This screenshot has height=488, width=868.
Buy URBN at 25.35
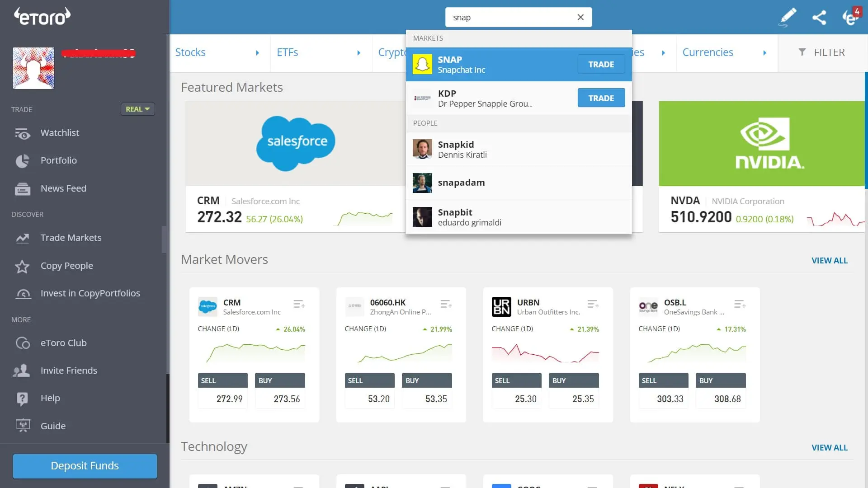pos(574,391)
